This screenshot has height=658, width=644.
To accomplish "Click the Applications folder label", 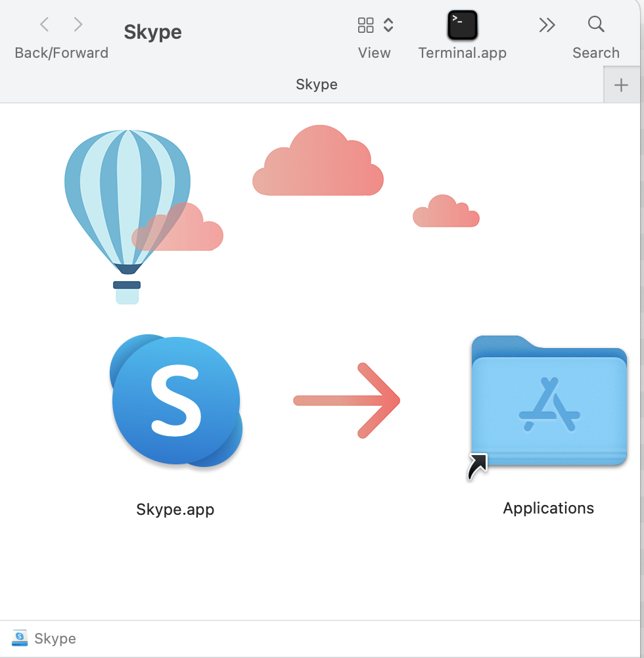I will coord(548,508).
